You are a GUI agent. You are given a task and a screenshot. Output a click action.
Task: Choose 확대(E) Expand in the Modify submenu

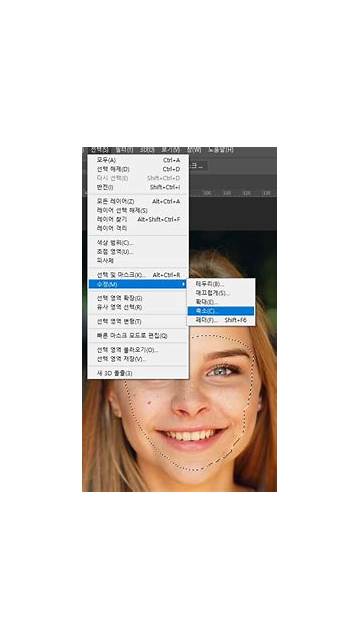[x=221, y=302]
